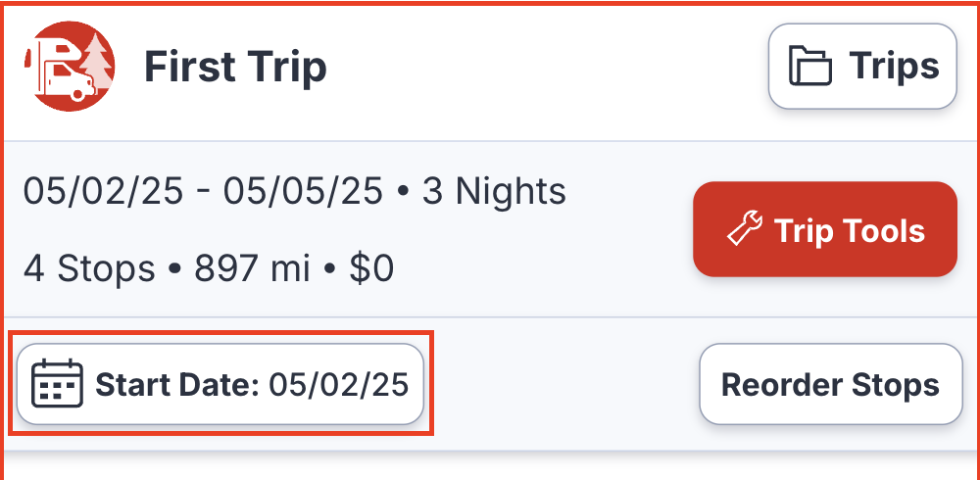Click the start date 05/02/25 in trip range
Image resolution: width=980 pixels, height=480 pixels.
click(x=103, y=191)
